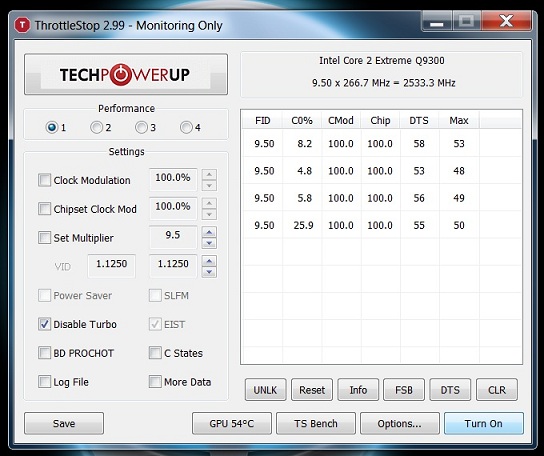Close the ThrottleStop window
544x456 pixels.
506,22
